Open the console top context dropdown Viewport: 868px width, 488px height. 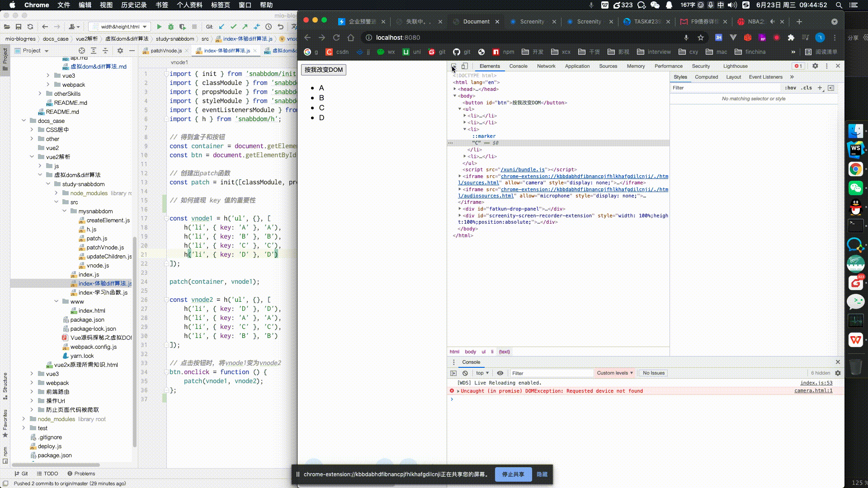tap(482, 373)
